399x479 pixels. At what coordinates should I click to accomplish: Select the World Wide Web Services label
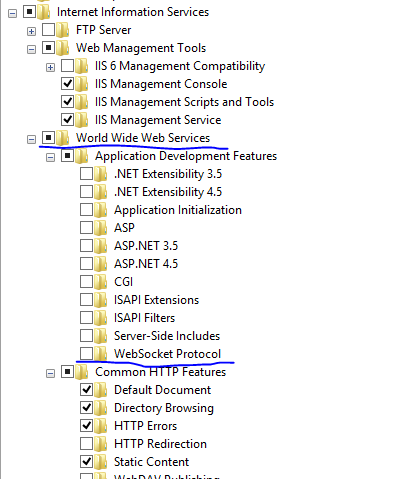[x=143, y=138]
